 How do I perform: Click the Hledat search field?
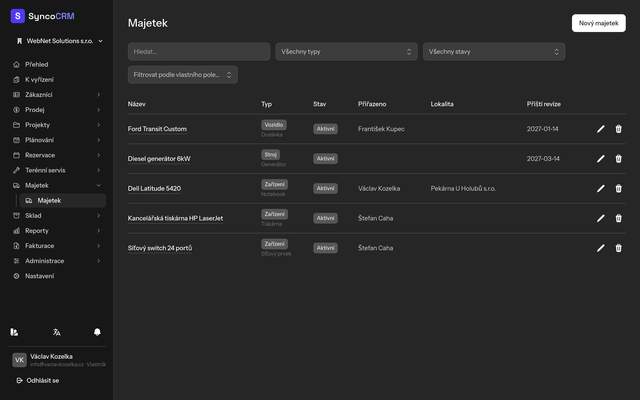pyautogui.click(x=199, y=52)
